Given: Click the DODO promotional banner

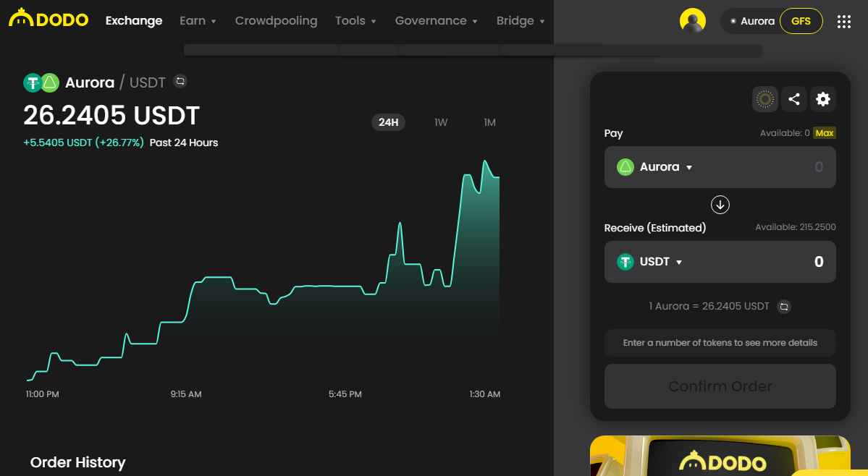Looking at the screenshot, I should coord(720,456).
